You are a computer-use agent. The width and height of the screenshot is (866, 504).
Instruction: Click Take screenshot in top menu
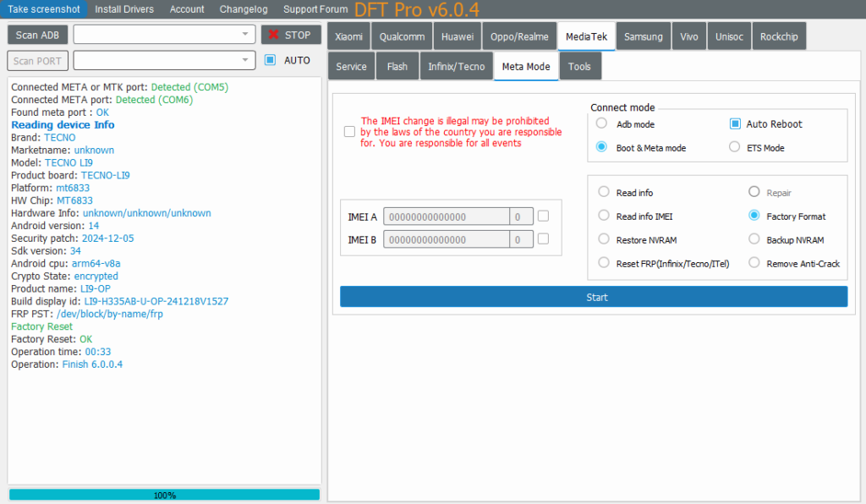(44, 8)
